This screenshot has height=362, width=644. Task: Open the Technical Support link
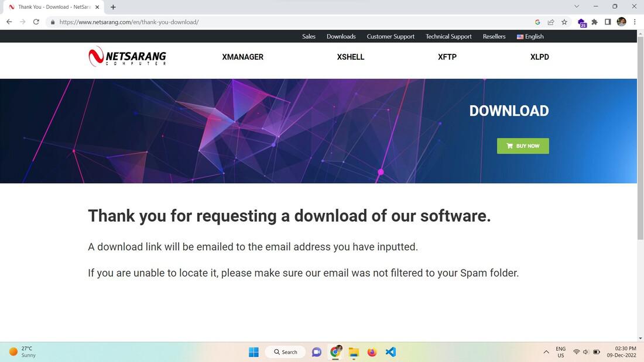click(448, 36)
